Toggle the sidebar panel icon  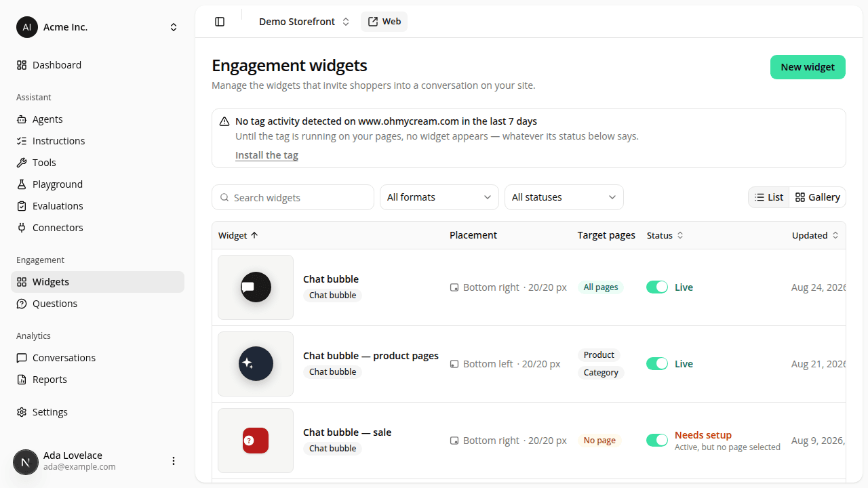[x=220, y=22]
